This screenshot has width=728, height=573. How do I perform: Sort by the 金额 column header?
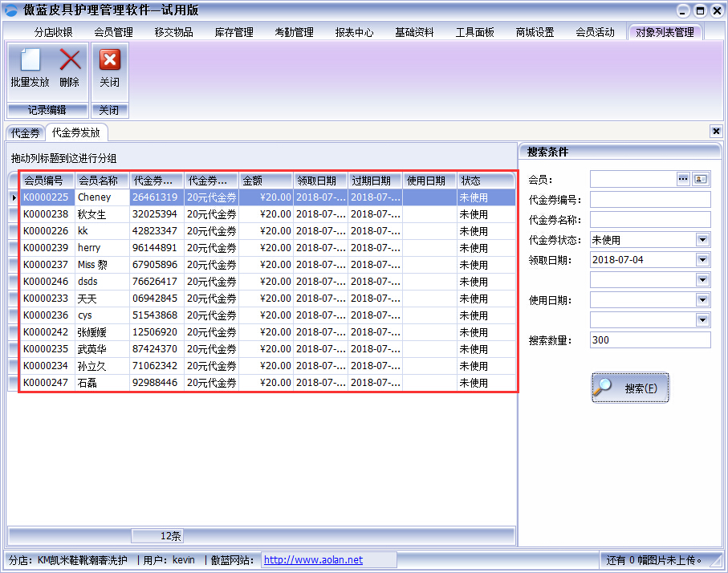tap(266, 181)
